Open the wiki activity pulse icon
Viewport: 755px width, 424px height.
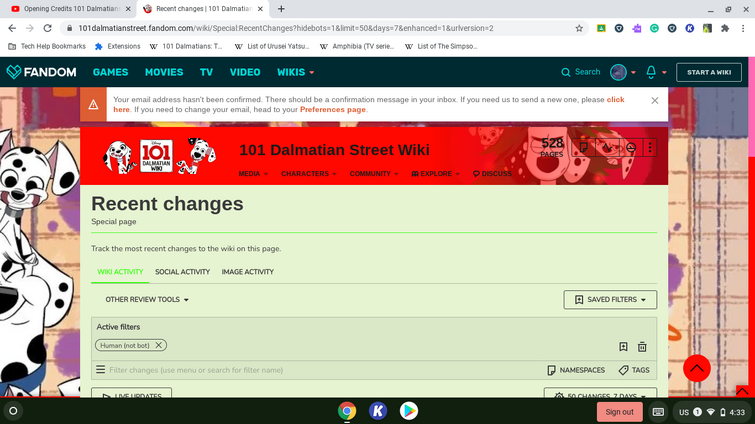click(x=608, y=148)
